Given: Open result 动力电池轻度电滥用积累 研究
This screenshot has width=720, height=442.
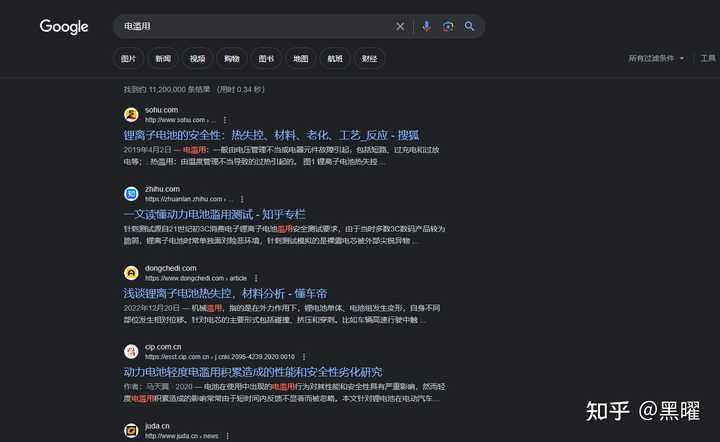Looking at the screenshot, I should click(253, 372).
